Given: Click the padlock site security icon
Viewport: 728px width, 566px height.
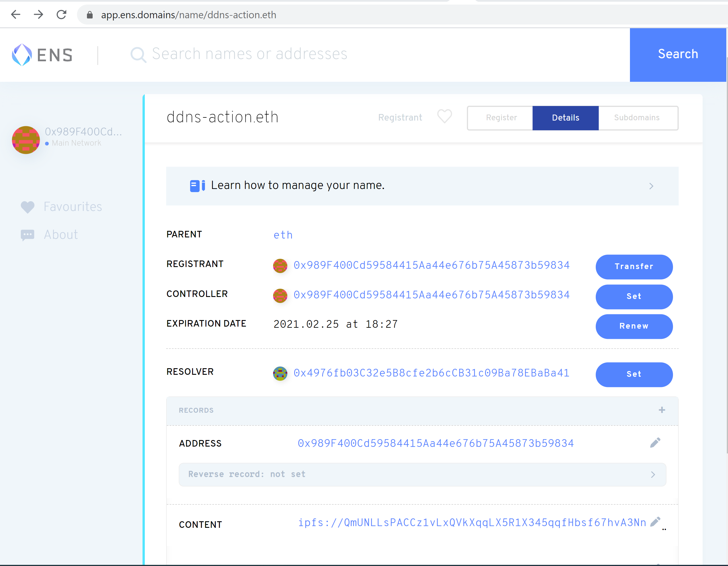Looking at the screenshot, I should coord(89,15).
